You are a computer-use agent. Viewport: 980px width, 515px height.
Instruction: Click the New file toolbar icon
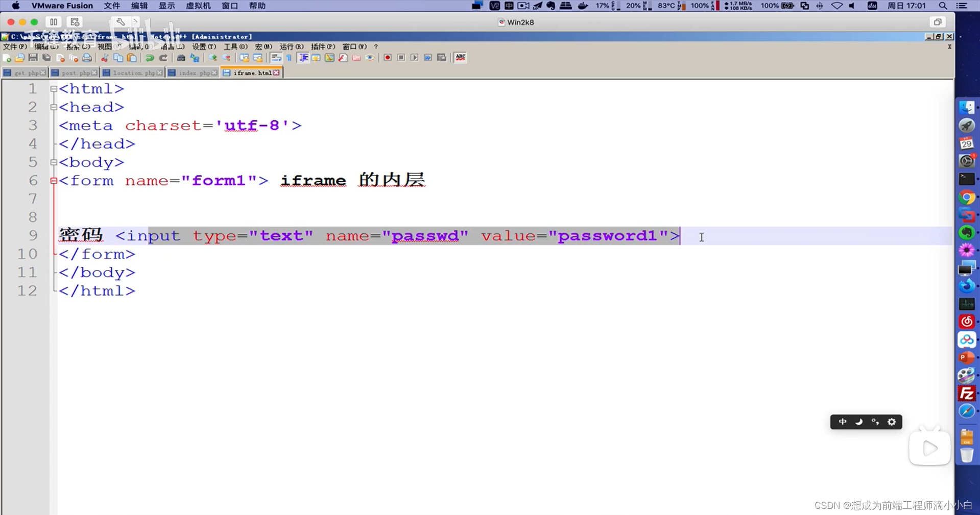coord(7,58)
